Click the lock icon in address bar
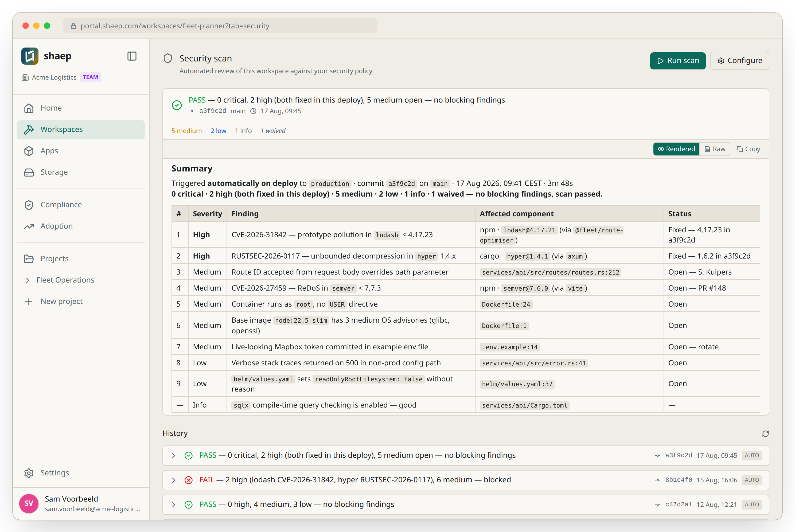Viewport: 795px width, 532px height. coord(73,26)
